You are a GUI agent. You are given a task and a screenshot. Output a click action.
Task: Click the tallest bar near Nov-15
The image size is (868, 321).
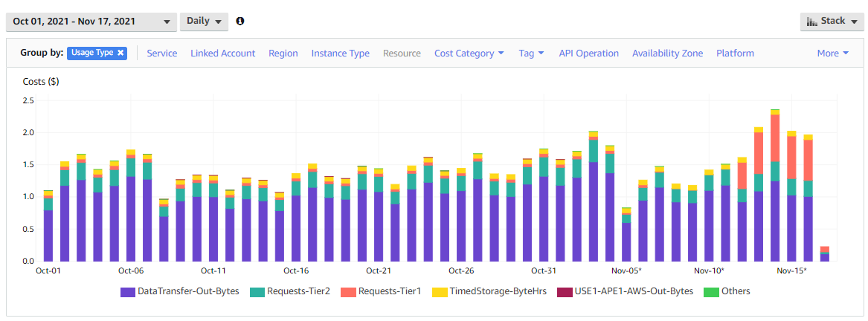tap(775, 186)
